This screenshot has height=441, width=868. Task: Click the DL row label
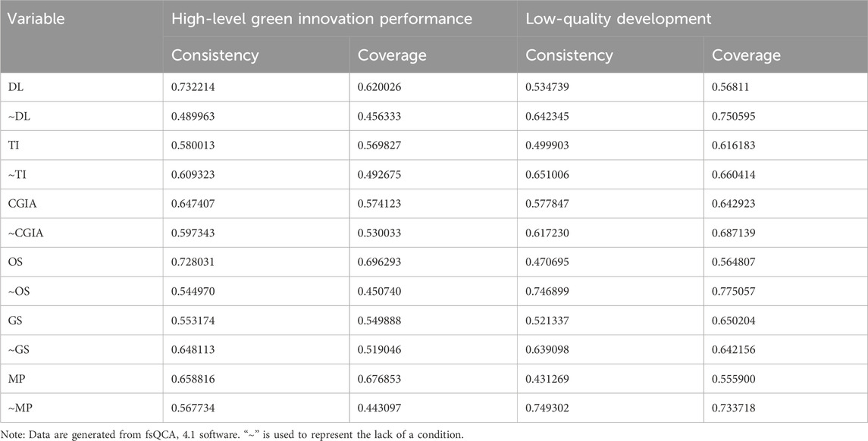(15, 87)
